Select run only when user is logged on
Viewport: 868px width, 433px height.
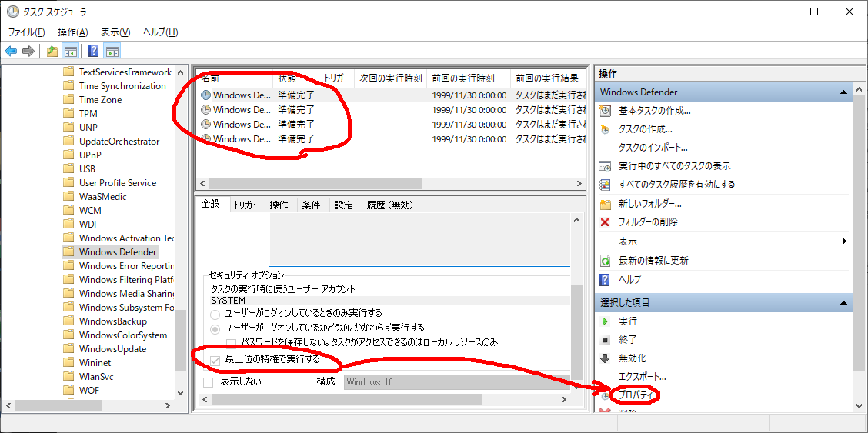coord(216,314)
